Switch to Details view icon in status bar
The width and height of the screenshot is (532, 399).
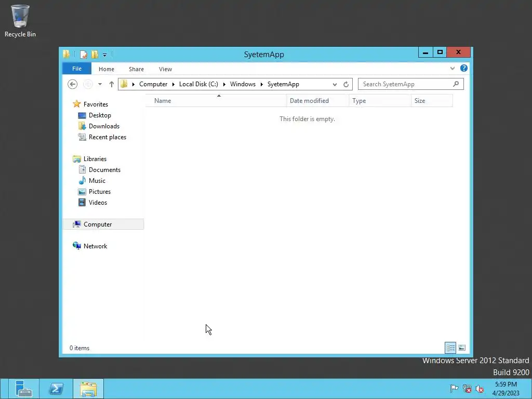[450, 348]
